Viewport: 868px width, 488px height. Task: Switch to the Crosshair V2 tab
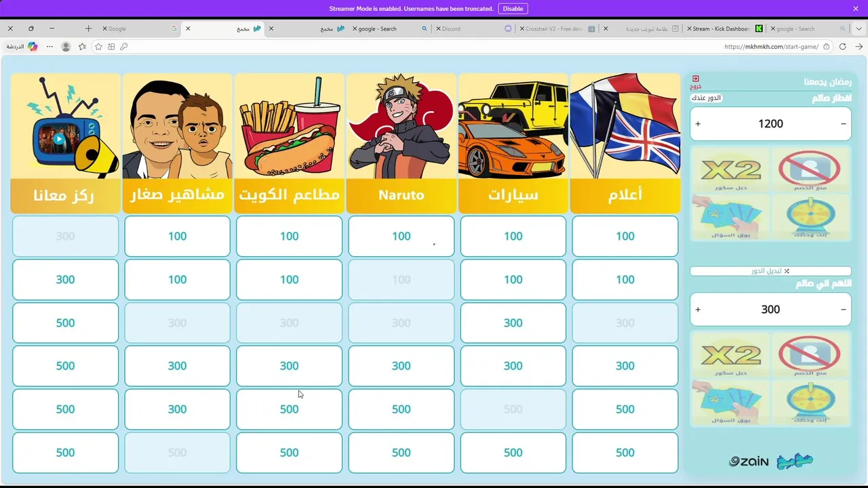[557, 28]
